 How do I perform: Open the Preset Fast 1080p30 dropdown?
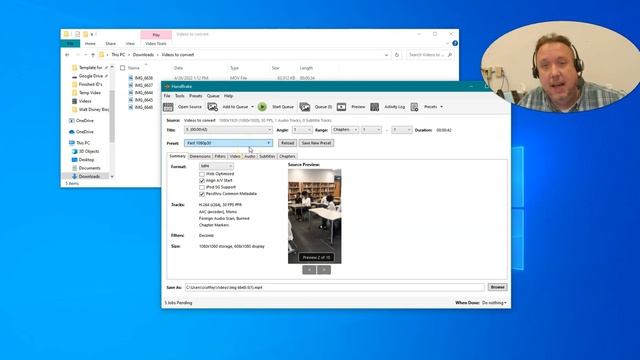click(228, 143)
